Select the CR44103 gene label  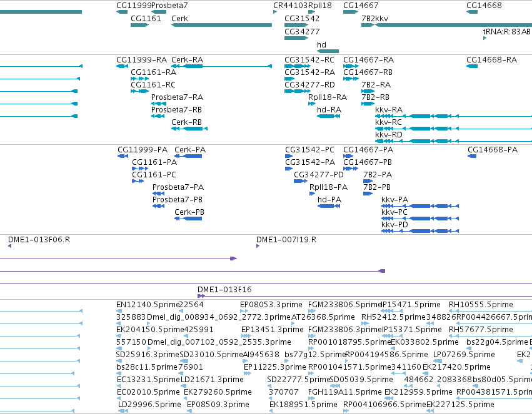tap(291, 6)
